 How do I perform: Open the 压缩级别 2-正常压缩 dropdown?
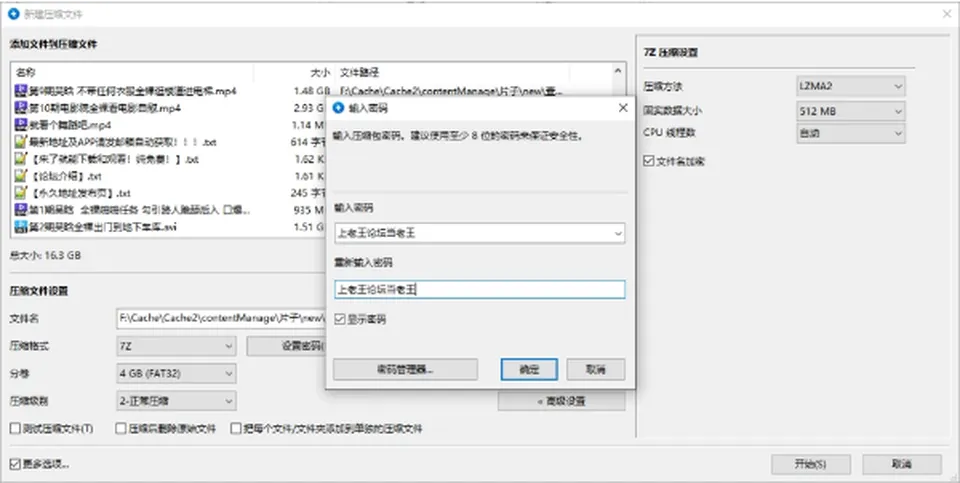pyautogui.click(x=176, y=401)
